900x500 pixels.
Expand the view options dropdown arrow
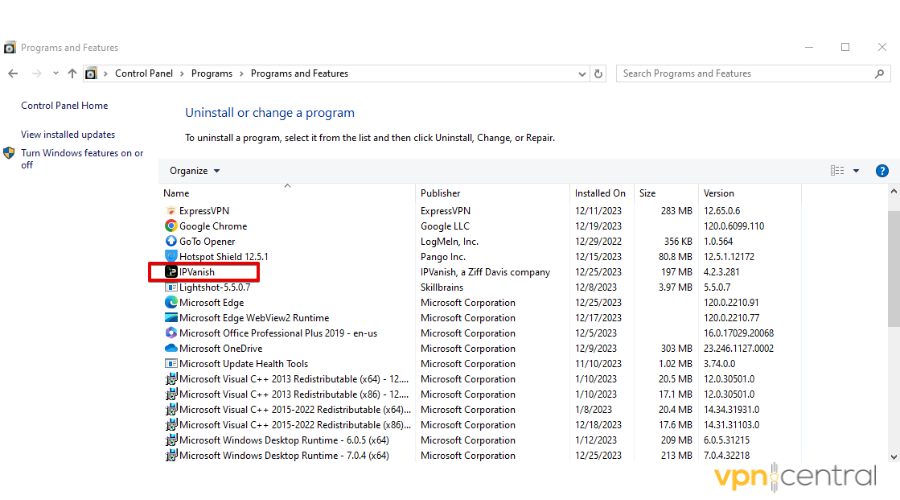(x=856, y=171)
